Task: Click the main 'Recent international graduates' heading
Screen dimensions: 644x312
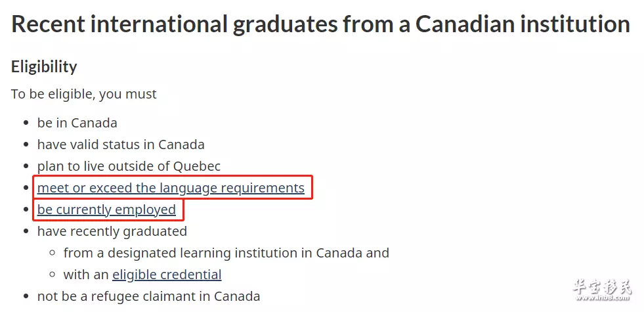Action: click(320, 24)
